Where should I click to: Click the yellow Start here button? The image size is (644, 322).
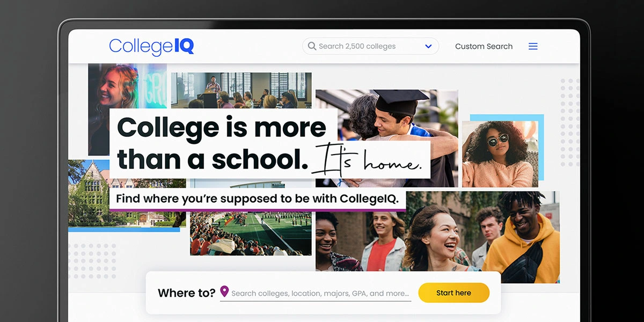tap(454, 293)
